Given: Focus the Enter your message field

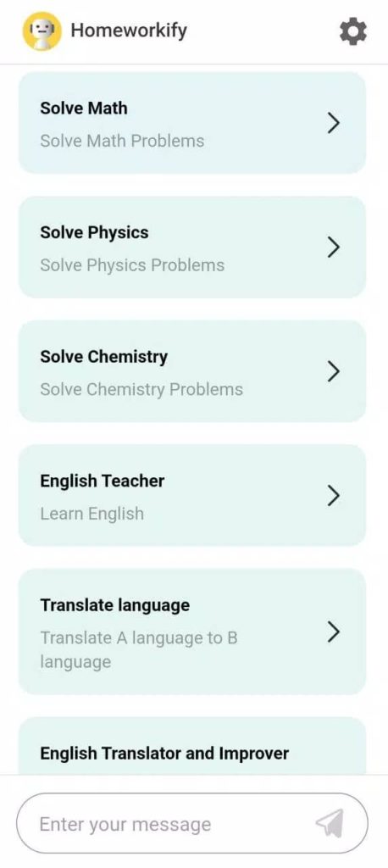Looking at the screenshot, I should (192, 823).
